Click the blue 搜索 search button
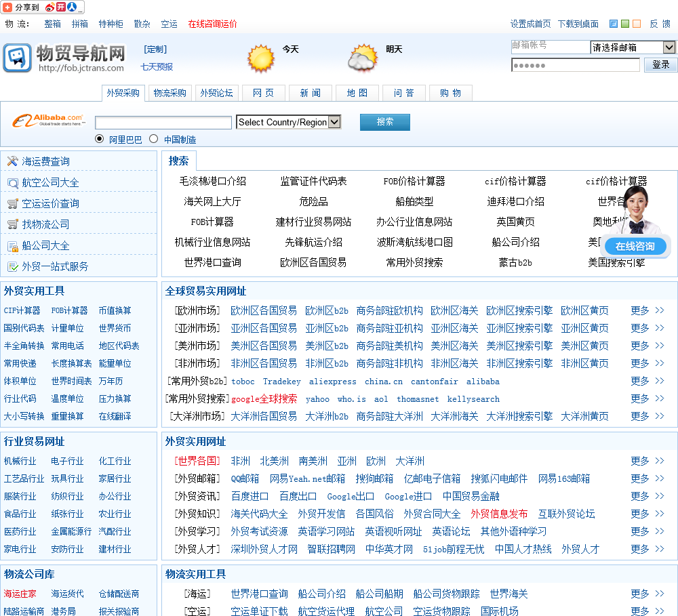Screen dimensions: 678x616 (x=384, y=122)
